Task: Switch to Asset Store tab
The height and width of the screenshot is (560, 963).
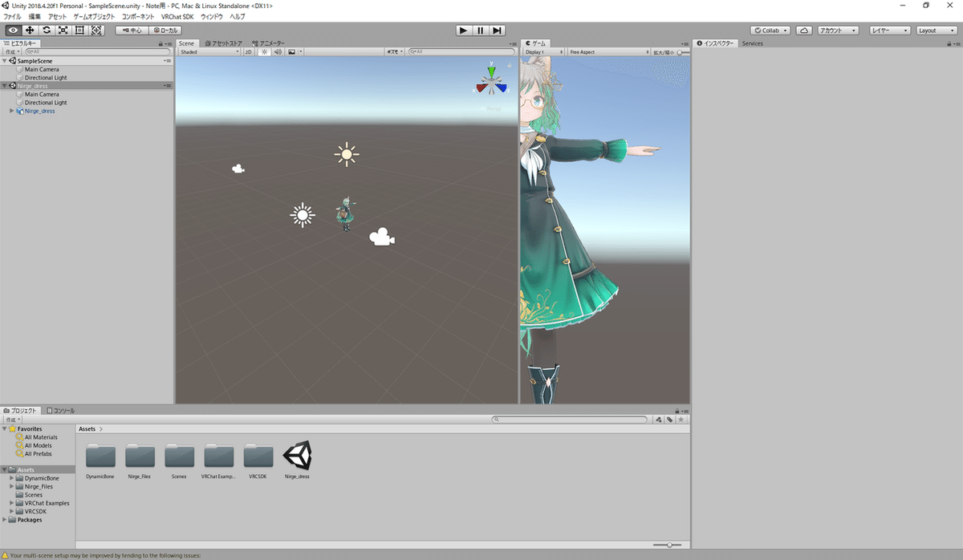Action: coord(222,43)
